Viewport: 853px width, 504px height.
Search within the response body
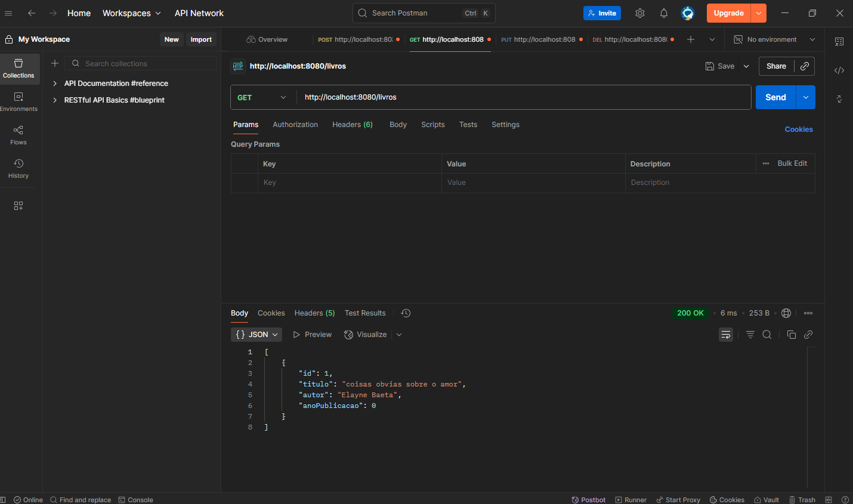pyautogui.click(x=767, y=335)
